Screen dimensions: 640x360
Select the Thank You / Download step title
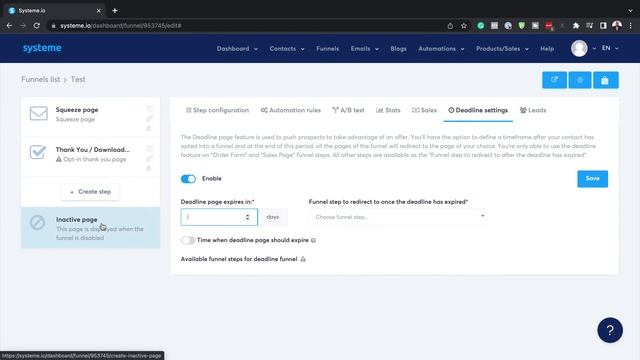tap(93, 150)
